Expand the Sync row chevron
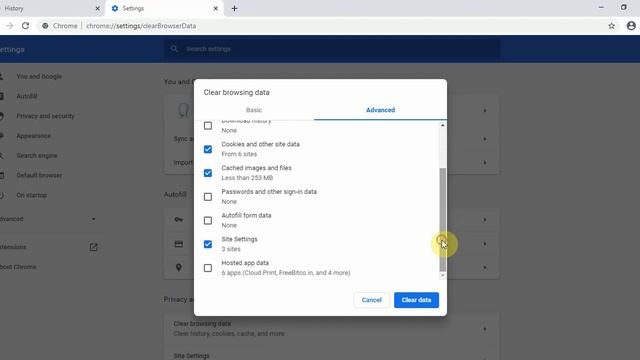 (x=485, y=139)
